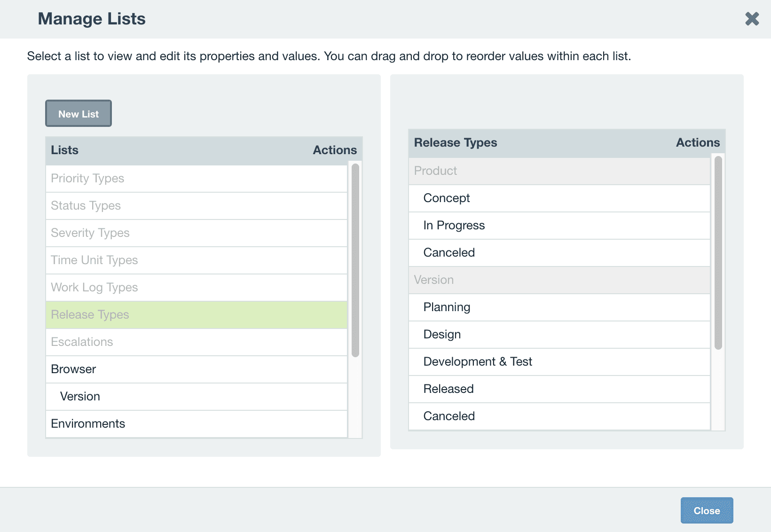Select the Development & Test value
Viewport: 771px width, 532px height.
tap(559, 362)
